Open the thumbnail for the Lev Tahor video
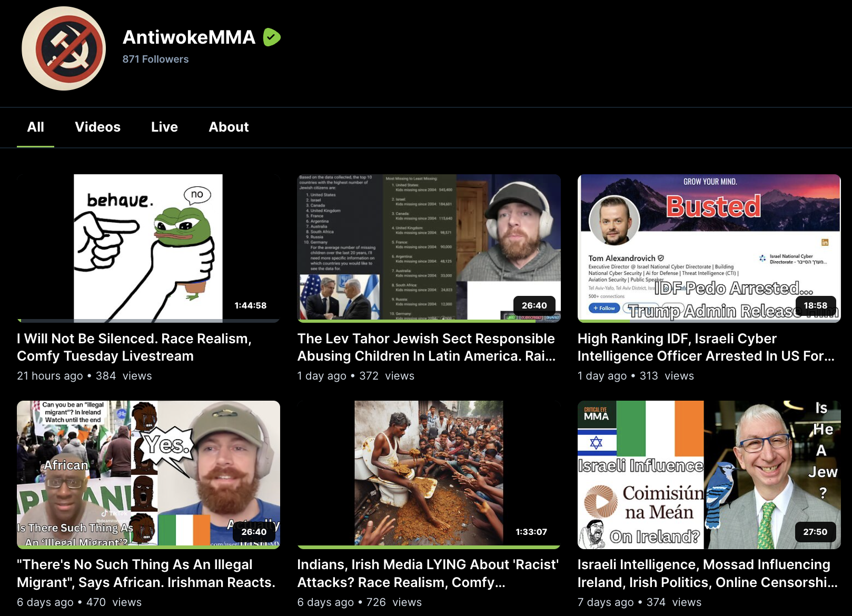The width and height of the screenshot is (852, 616). coord(429,248)
